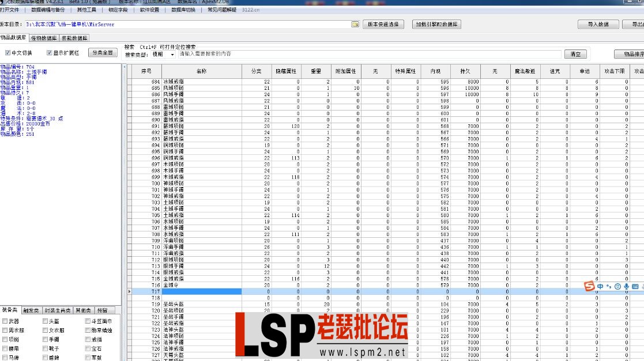Click 出售价格: 20000金币 in the info panel
The height and width of the screenshot is (361, 644).
(25, 124)
